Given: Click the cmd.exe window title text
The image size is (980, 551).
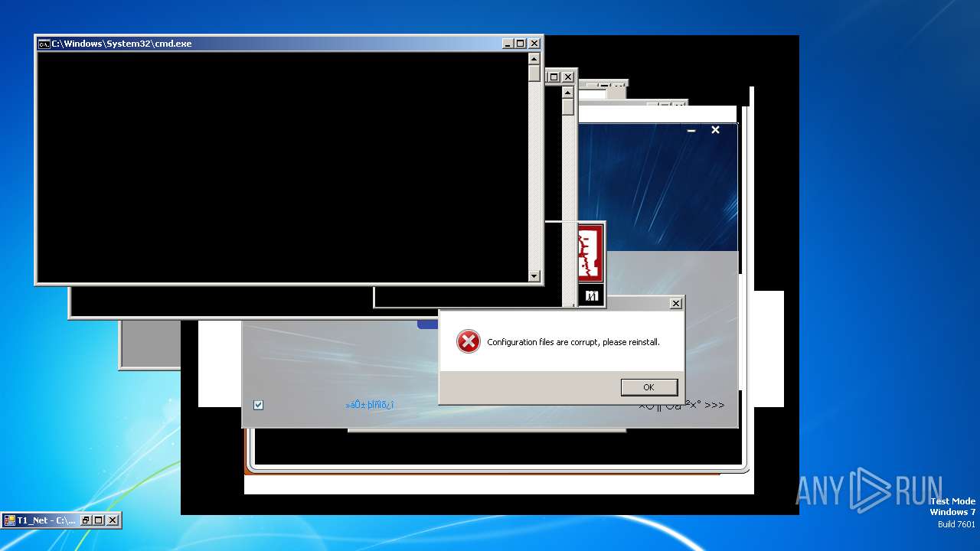Looking at the screenshot, I should click(x=122, y=44).
